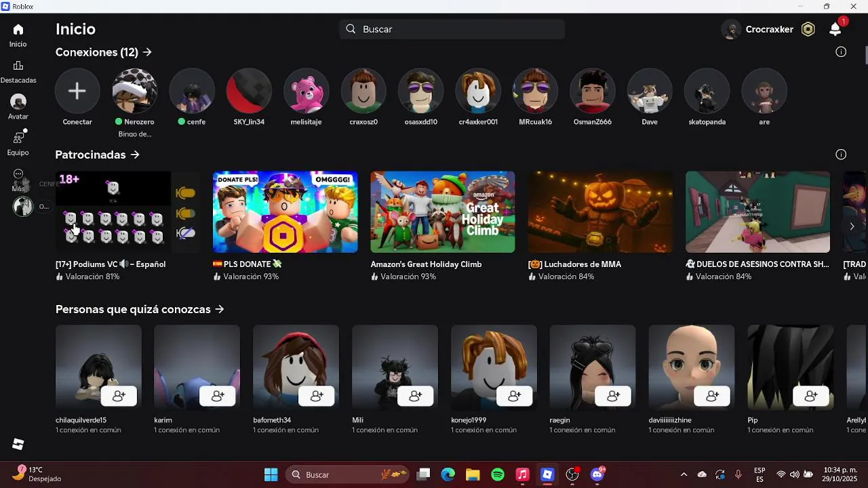Click info icon beside Patrocinadas row
868x488 pixels.
tap(841, 155)
